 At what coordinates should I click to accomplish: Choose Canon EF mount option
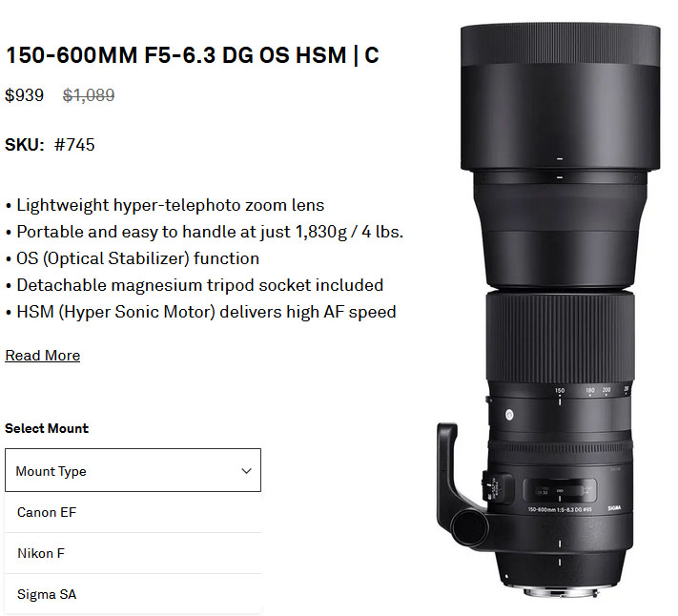pos(133,512)
